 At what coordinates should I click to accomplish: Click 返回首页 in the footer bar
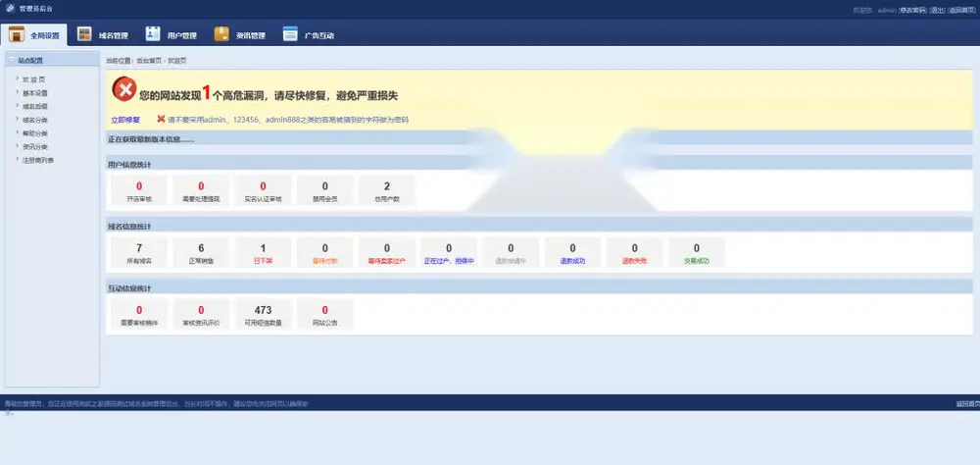point(967,403)
